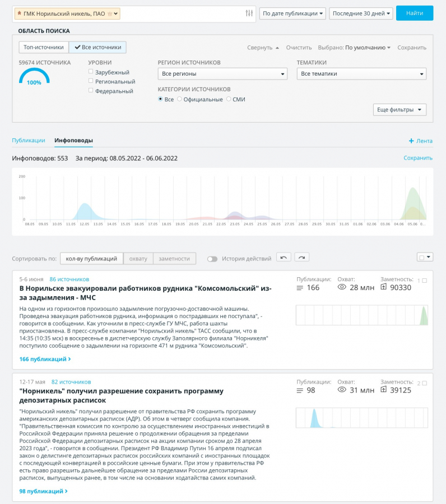The image size is (446, 504).
Task: Open the По умолчанию preset dropdown
Action: (x=368, y=48)
